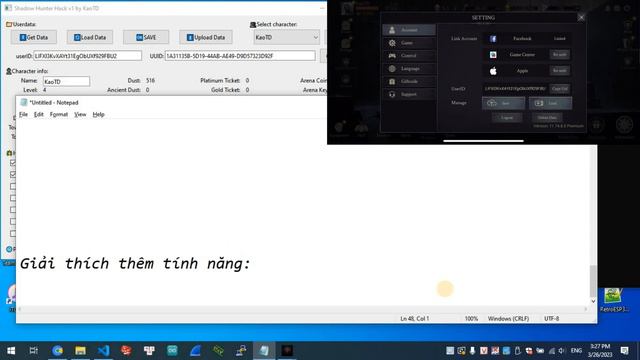Focus the userID input field in hack tool
Image resolution: width=640 pixels, height=360 pixels.
coord(87,56)
